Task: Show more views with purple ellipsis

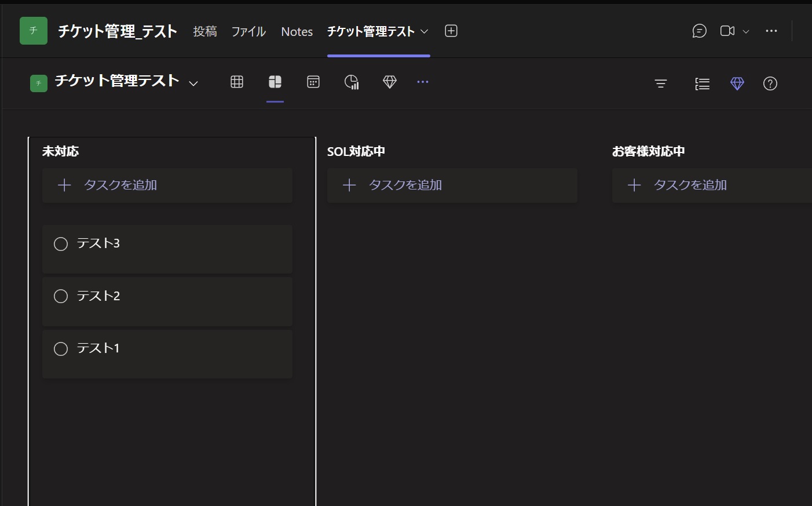Action: (x=423, y=82)
